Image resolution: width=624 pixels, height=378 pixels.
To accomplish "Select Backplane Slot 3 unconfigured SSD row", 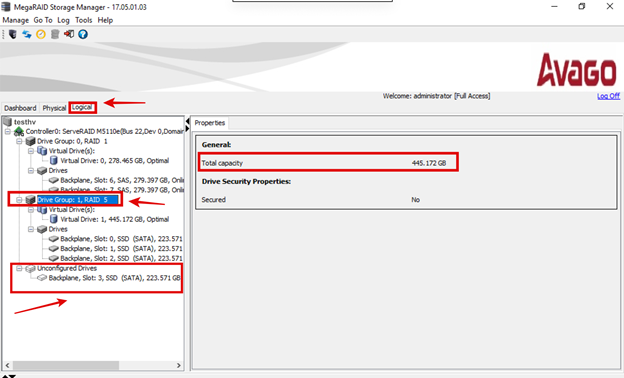I will (114, 278).
